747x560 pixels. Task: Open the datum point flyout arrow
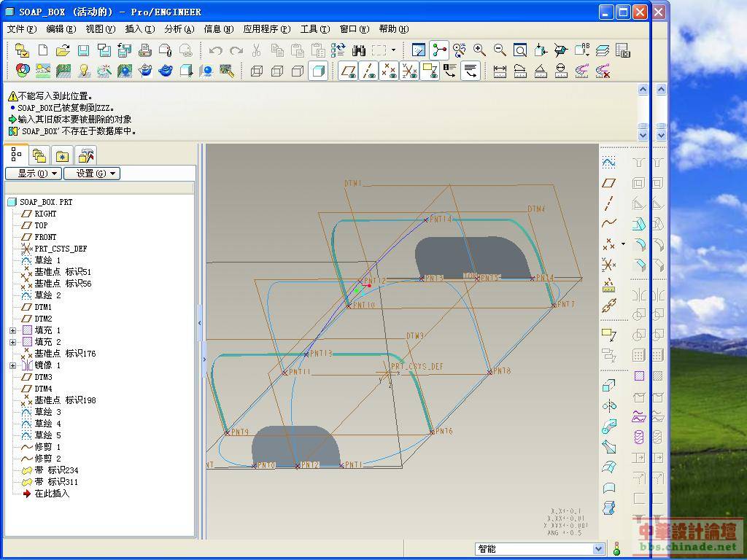click(623, 244)
